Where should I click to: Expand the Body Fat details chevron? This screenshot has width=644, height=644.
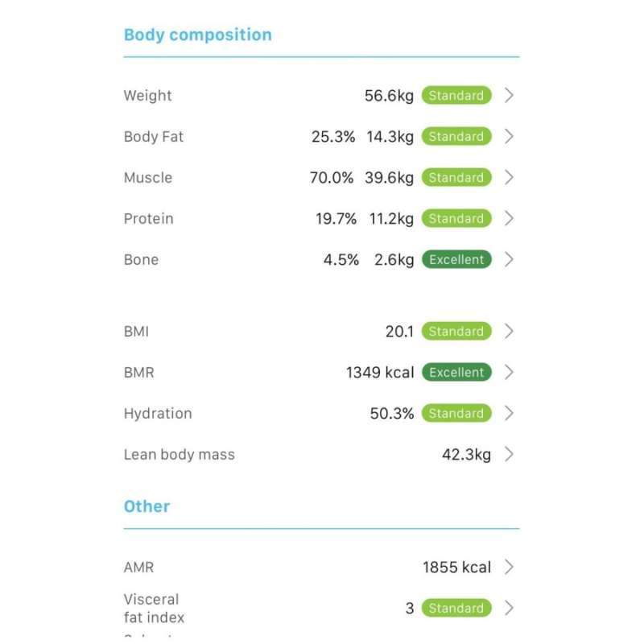click(x=509, y=136)
